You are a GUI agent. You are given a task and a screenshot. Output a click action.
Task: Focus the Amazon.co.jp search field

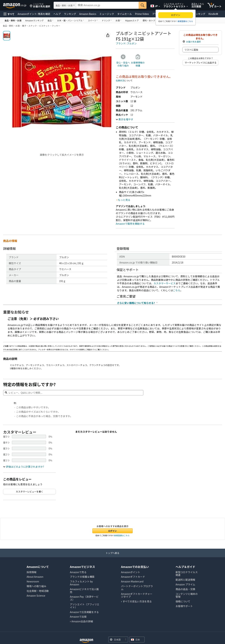coord(107,5)
